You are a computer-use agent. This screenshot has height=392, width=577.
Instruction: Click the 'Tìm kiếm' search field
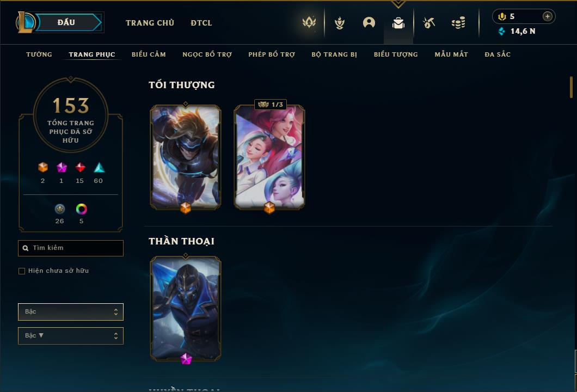pyautogui.click(x=71, y=248)
